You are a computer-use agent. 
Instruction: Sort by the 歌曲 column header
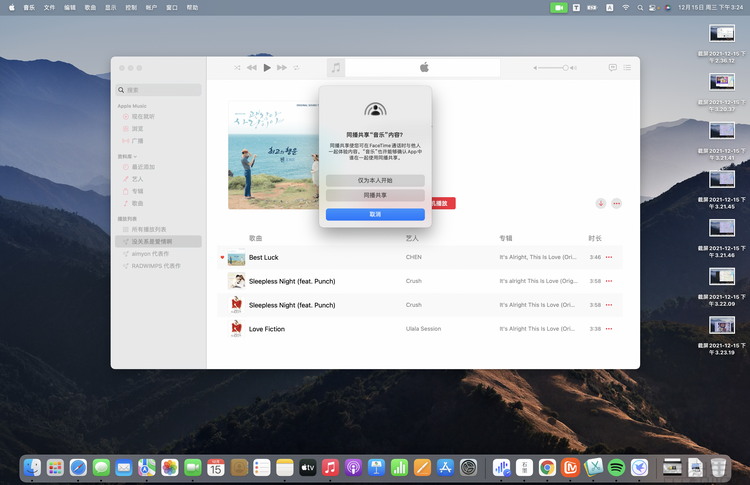click(255, 238)
